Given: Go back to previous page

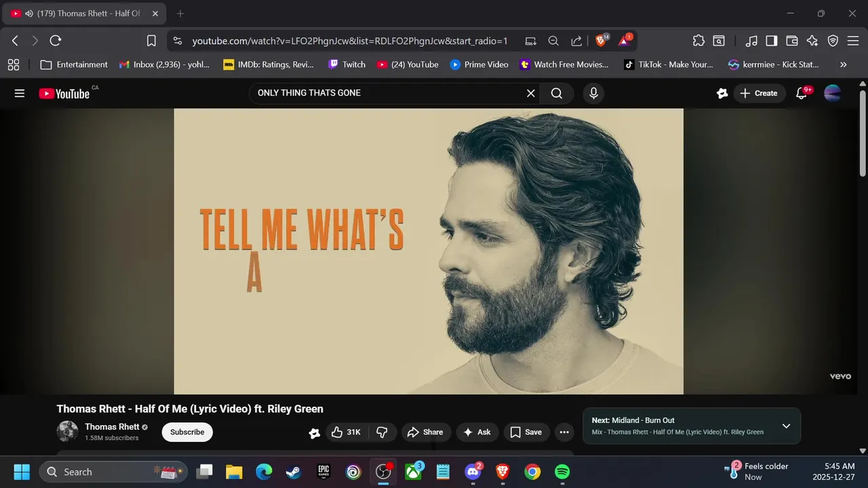Looking at the screenshot, I should point(15,41).
